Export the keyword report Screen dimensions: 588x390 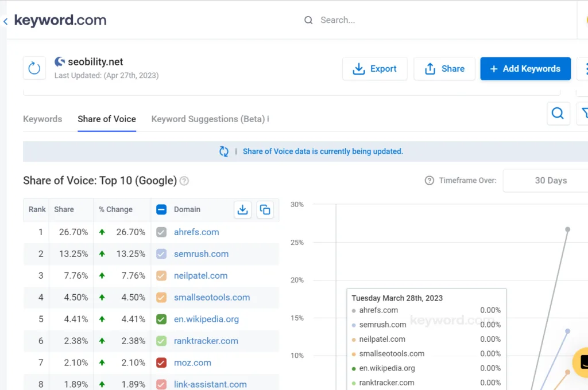pyautogui.click(x=375, y=68)
